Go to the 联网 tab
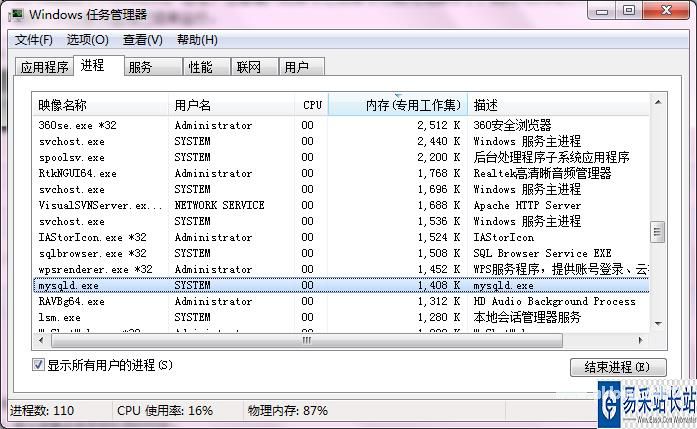The width and height of the screenshot is (697, 429). [255, 67]
